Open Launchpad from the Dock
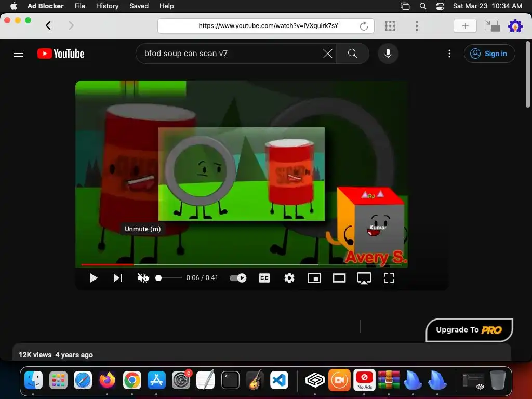This screenshot has height=399, width=532. click(x=58, y=380)
